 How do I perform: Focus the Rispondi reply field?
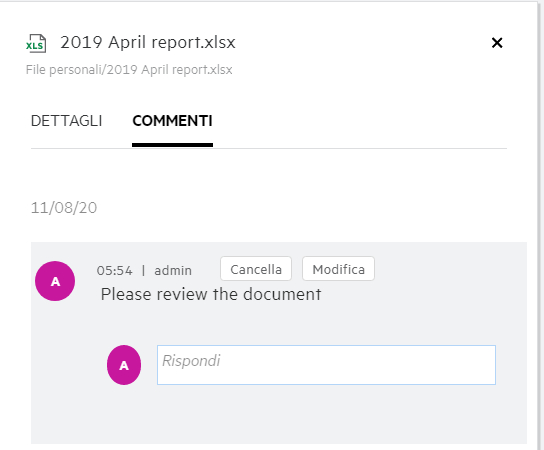point(326,365)
